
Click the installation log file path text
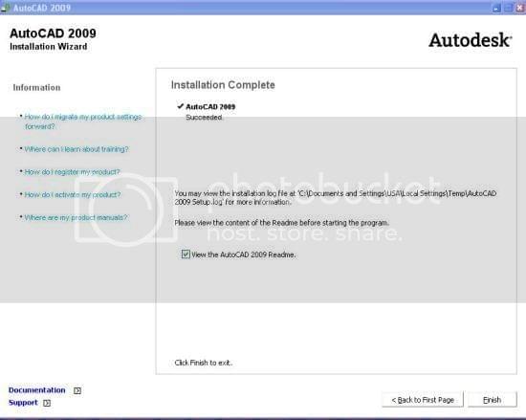coord(336,198)
